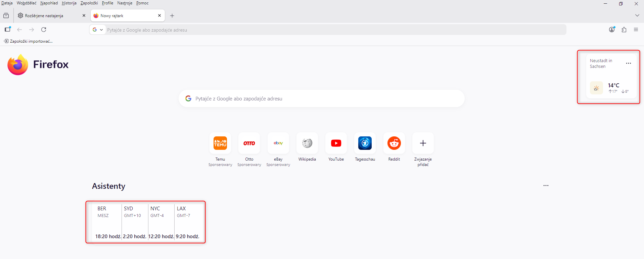The image size is (644, 259).
Task: Open the Dataja menu
Action: [x=7, y=3]
